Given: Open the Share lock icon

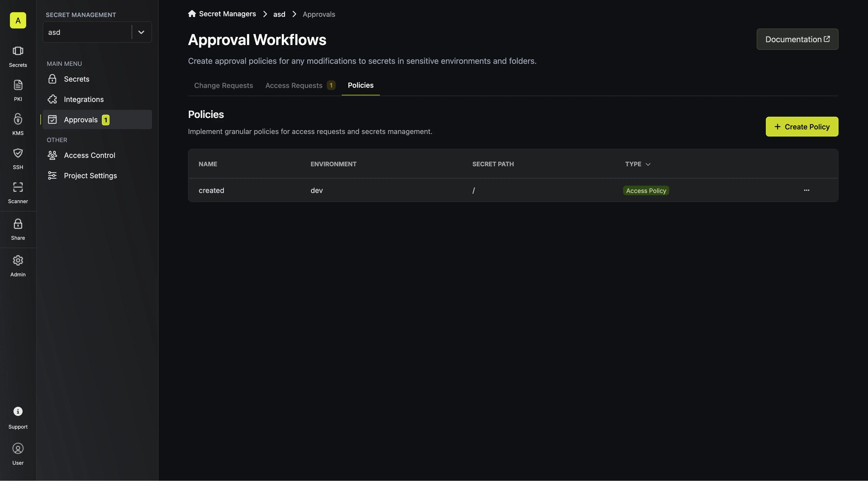Looking at the screenshot, I should tap(18, 224).
